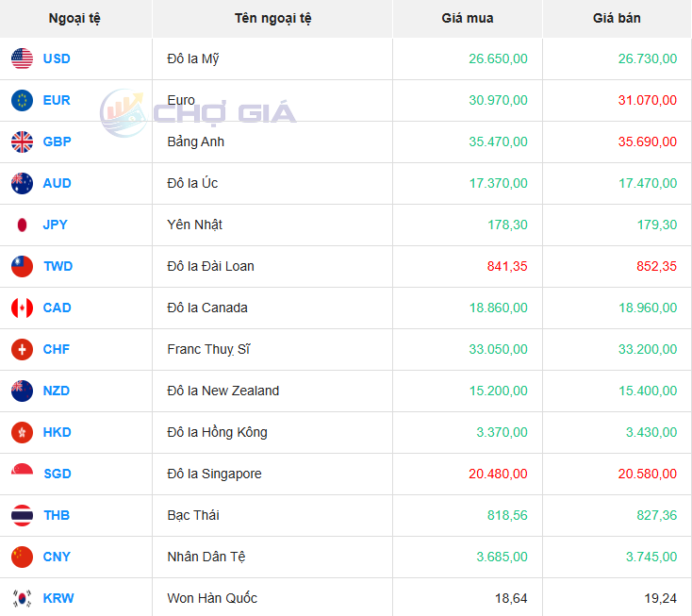Open the USD currency link
The image size is (692, 616).
tap(57, 58)
